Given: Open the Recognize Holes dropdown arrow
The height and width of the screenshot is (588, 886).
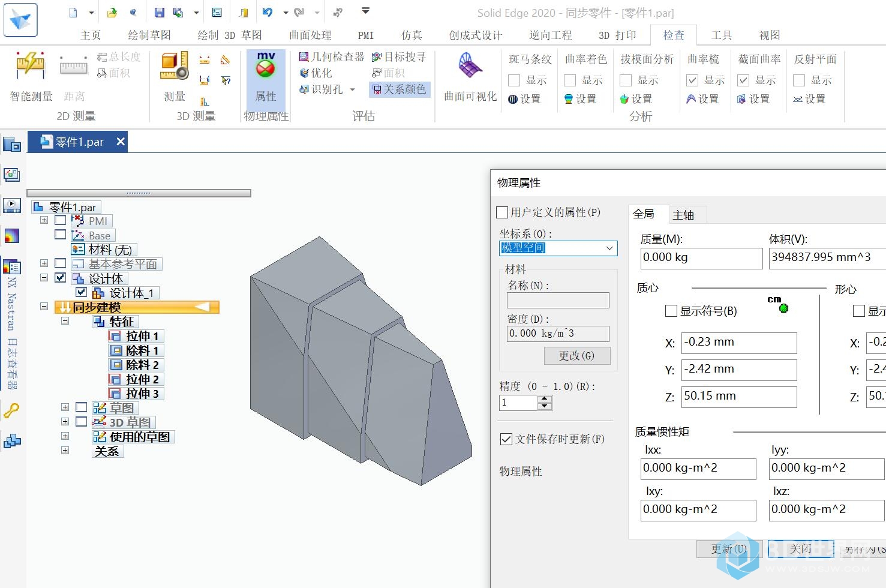Looking at the screenshot, I should coord(353,89).
